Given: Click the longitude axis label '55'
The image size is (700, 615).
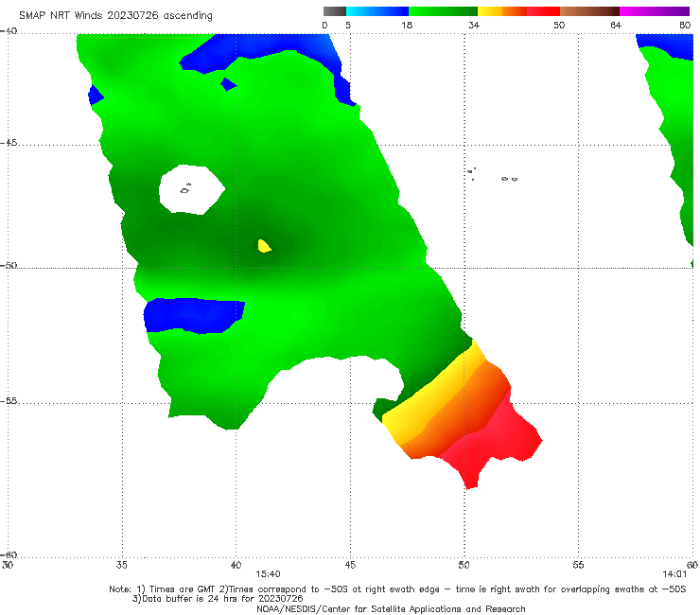Looking at the screenshot, I should [x=578, y=565].
